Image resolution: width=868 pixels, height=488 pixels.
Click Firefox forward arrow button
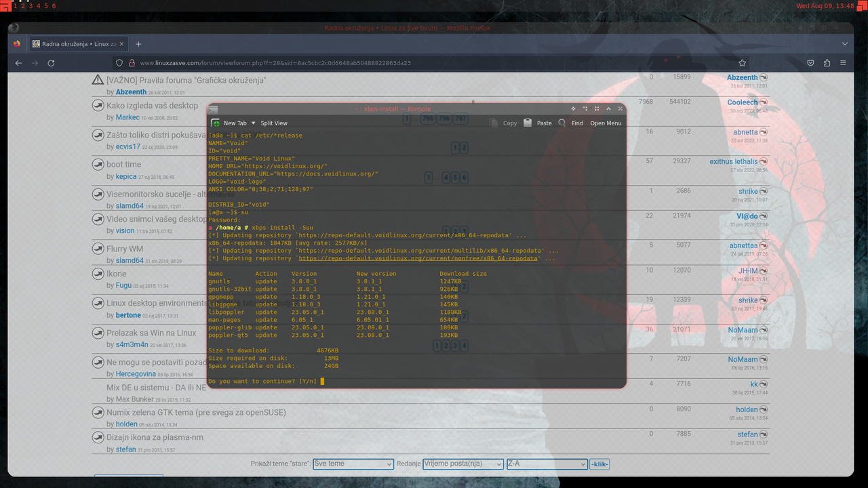[35, 63]
